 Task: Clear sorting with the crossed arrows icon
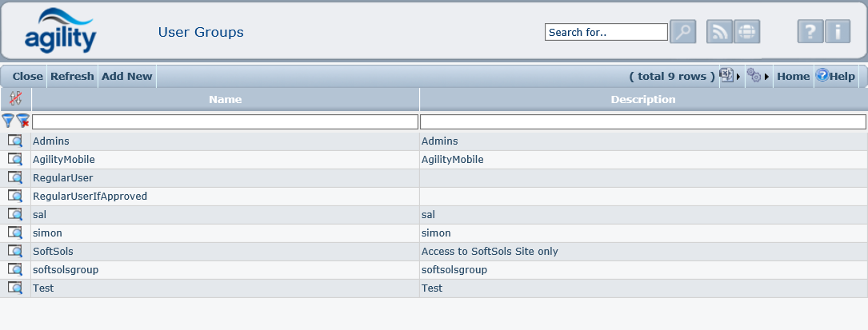tap(15, 99)
